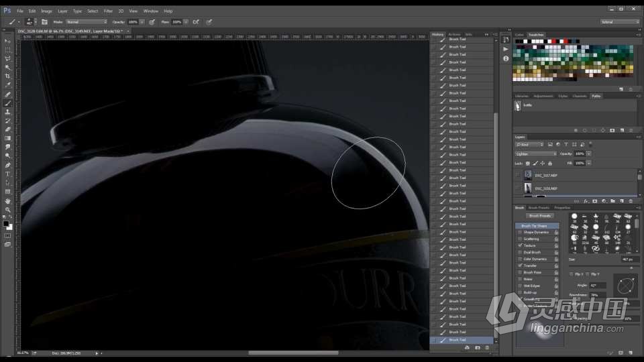
Task: Open the Lighten blend mode dropdown
Action: coord(535,154)
